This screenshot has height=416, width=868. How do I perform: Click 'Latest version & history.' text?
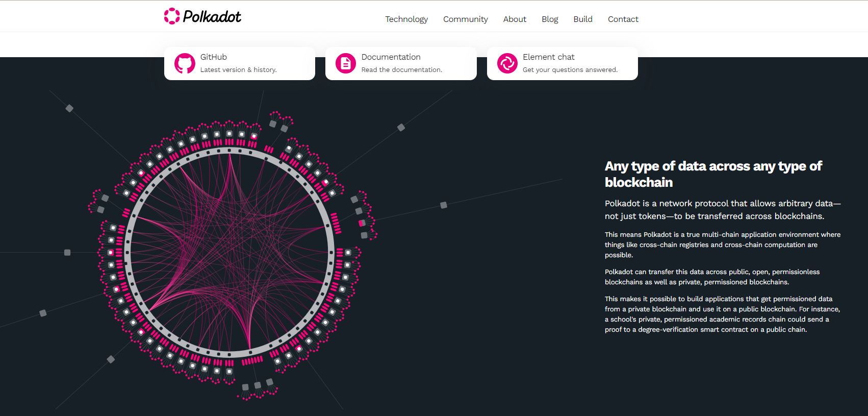(x=239, y=70)
